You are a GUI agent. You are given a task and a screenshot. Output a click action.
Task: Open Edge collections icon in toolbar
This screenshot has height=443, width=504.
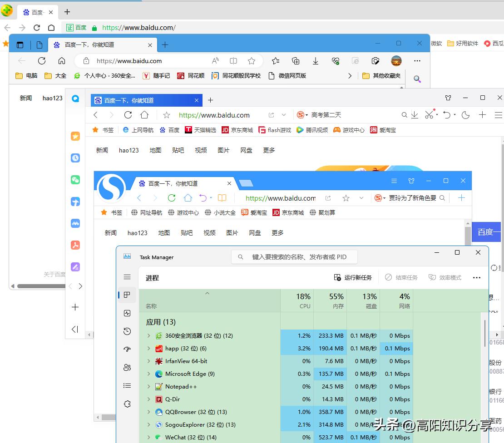pyautogui.click(x=296, y=61)
